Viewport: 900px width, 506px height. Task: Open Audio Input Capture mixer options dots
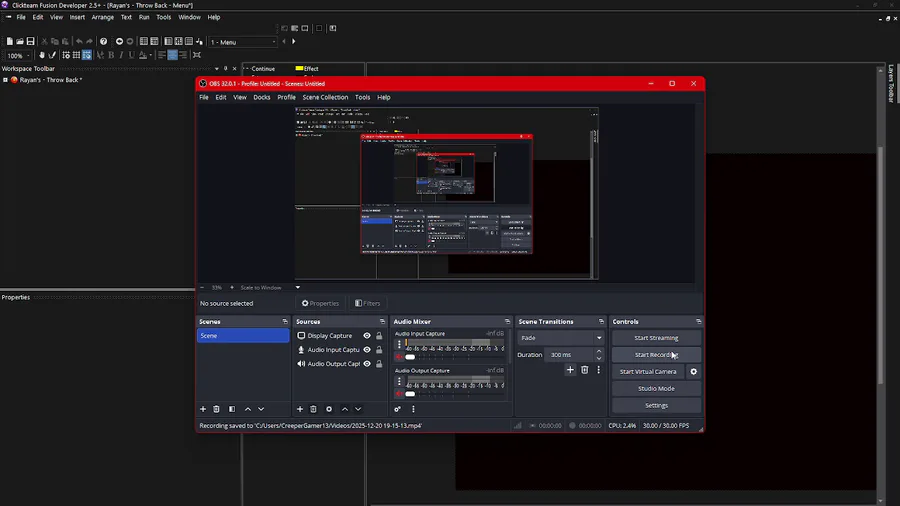click(x=399, y=344)
